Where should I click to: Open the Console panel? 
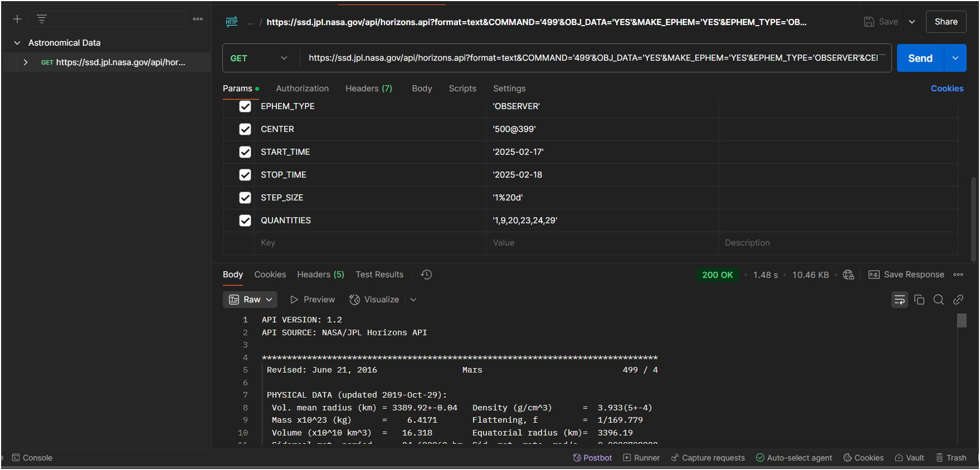click(x=32, y=458)
